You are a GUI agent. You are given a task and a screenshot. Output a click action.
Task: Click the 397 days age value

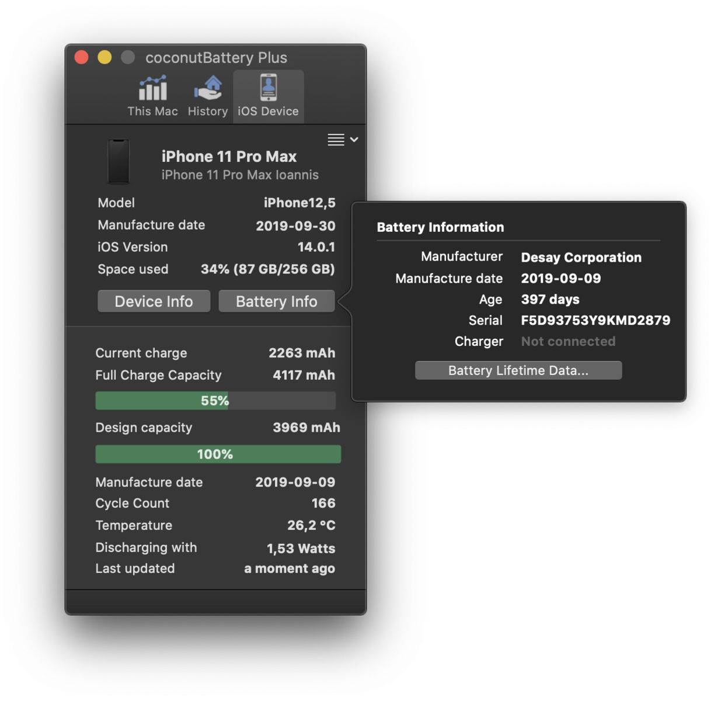[550, 300]
